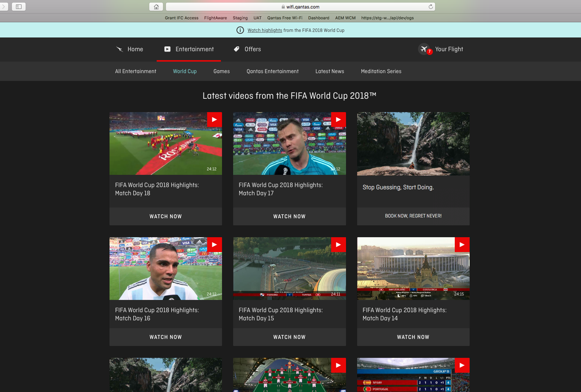Click 'Stop Guessing, Start Doing.' text
Image resolution: width=581 pixels, height=392 pixels.
point(398,187)
